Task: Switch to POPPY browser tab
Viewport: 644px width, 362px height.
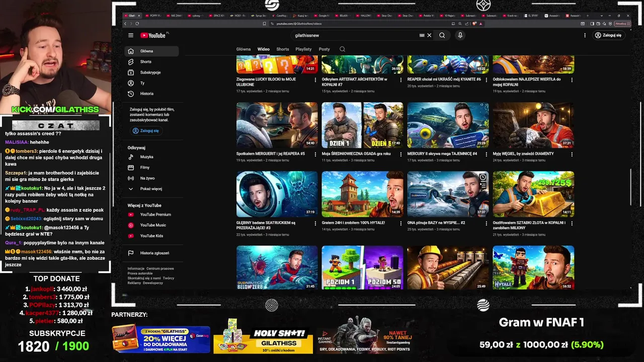Action: pos(154,16)
